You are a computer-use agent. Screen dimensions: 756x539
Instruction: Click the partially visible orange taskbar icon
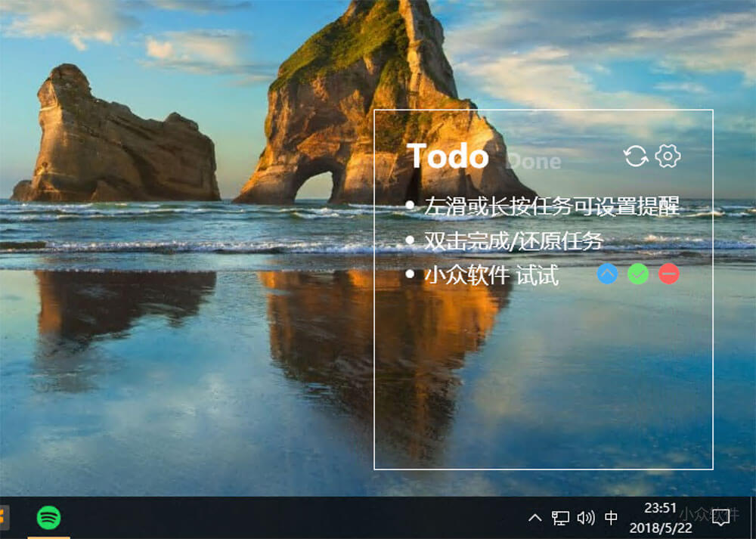pos(3,518)
